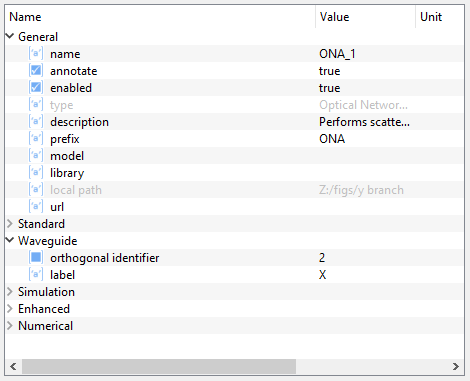Screen dimensions: 470x381
Task: Select the Optical Networ... type value
Action: pos(363,105)
